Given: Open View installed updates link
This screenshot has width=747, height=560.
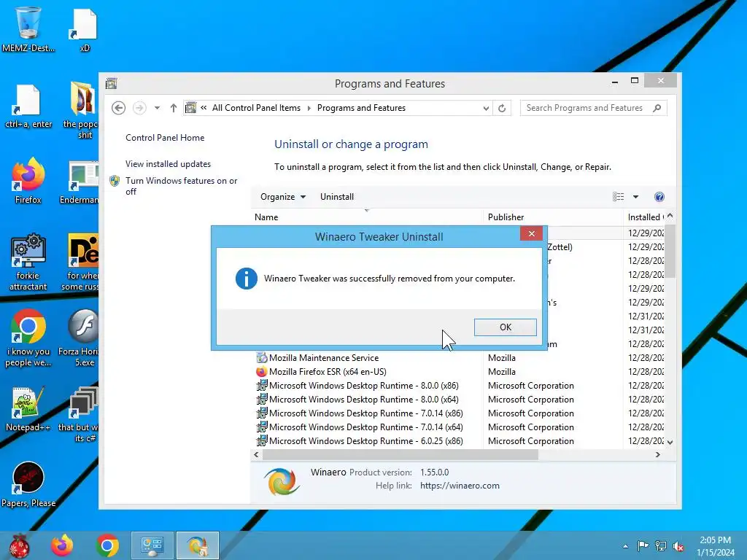Looking at the screenshot, I should pos(169,164).
